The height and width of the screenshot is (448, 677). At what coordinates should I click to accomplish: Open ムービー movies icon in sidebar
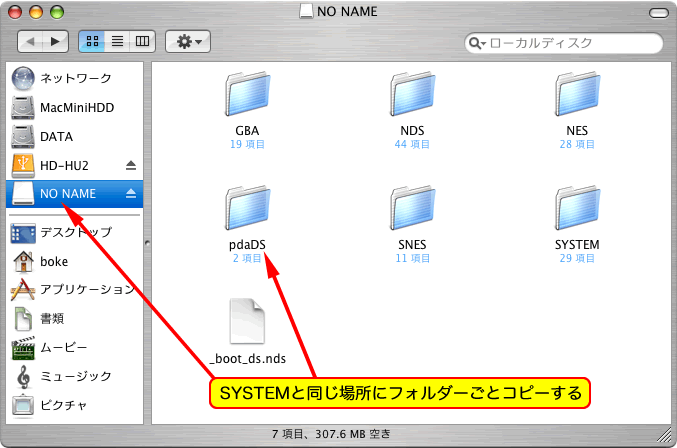(23, 347)
